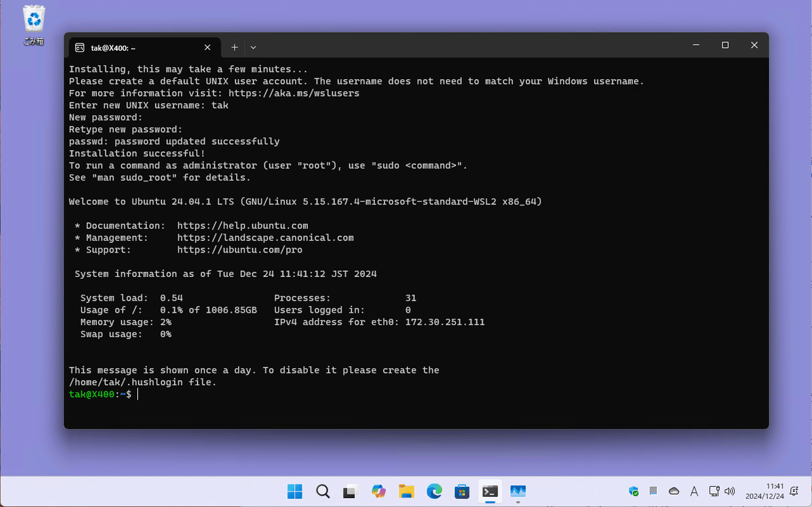The width and height of the screenshot is (812, 507).
Task: Open Windows Security tray icon
Action: pyautogui.click(x=633, y=491)
